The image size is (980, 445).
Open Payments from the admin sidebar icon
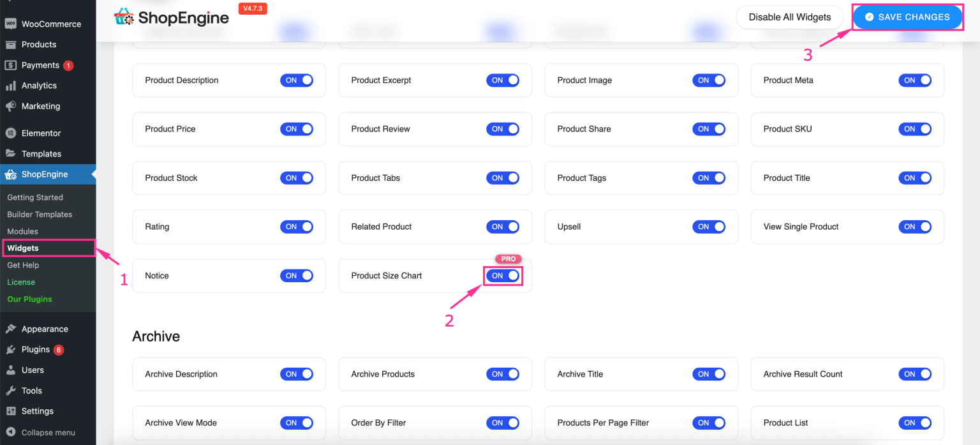coord(11,64)
